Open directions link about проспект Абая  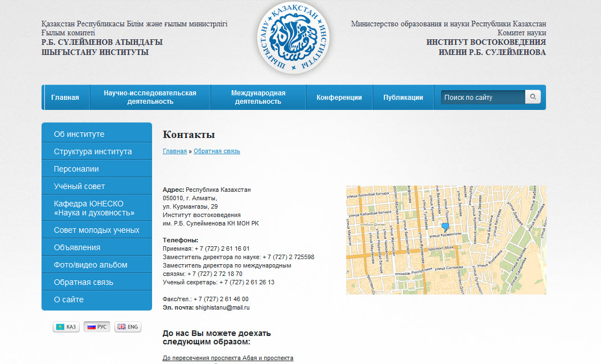pyautogui.click(x=228, y=358)
